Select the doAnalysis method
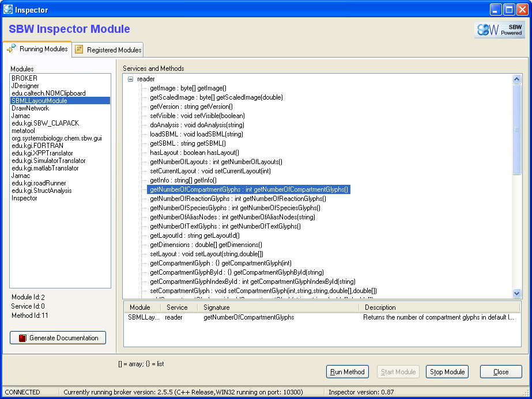This screenshot has width=532, height=399. (197, 125)
